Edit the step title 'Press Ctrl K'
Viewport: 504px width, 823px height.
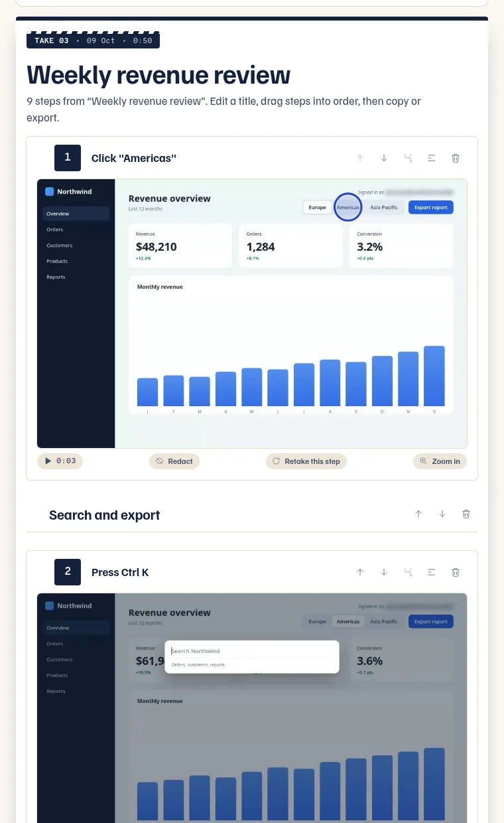[120, 572]
